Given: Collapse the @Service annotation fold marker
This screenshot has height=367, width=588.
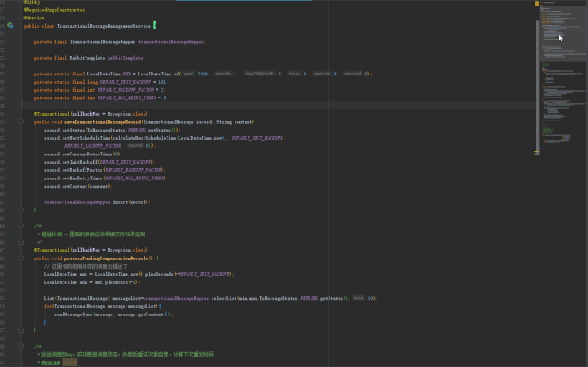Looking at the screenshot, I should pyautogui.click(x=21, y=17).
